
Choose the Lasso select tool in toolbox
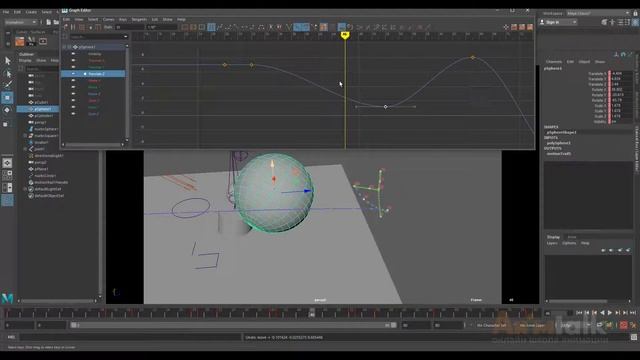tap(7, 74)
